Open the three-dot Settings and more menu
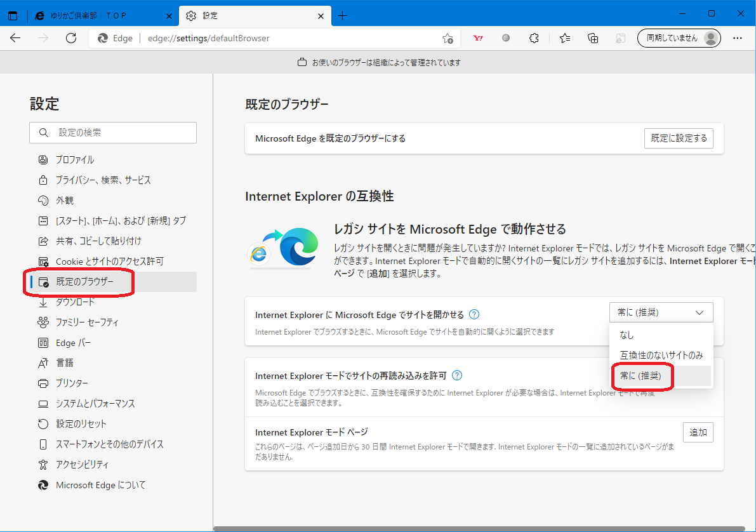 (737, 38)
